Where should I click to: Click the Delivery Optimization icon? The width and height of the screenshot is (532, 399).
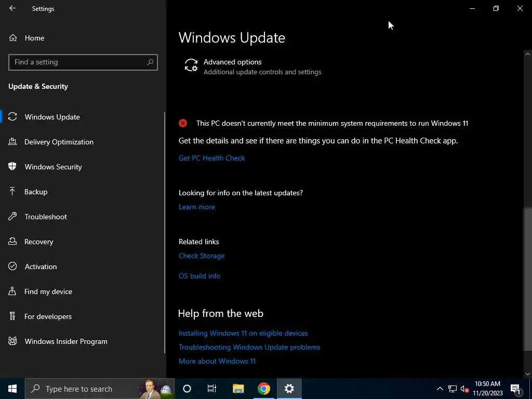click(12, 141)
